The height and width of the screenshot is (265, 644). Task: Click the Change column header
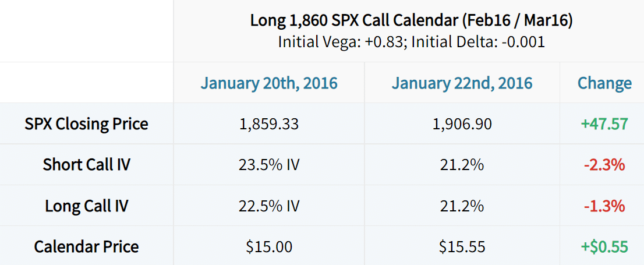(x=604, y=83)
